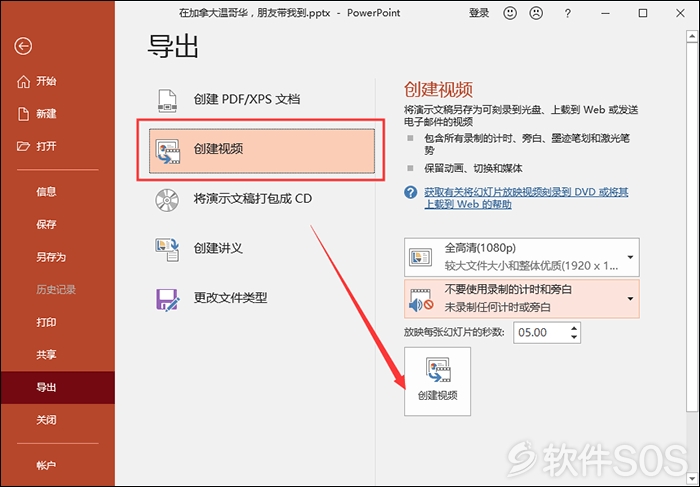Click the new document icon beside 新建

(23, 114)
